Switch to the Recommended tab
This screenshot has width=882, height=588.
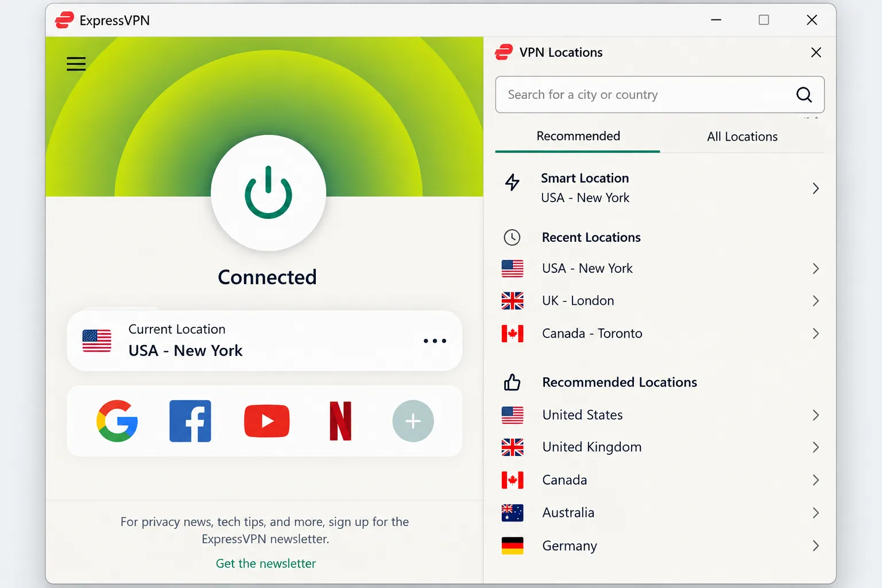coord(578,137)
